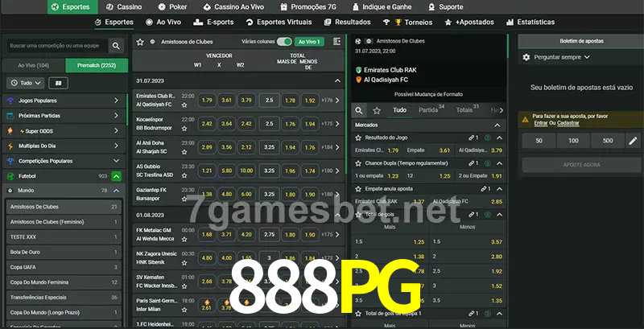The width and height of the screenshot is (644, 329).
Task: Click the APOSTE AGORA button
Action: click(x=581, y=165)
